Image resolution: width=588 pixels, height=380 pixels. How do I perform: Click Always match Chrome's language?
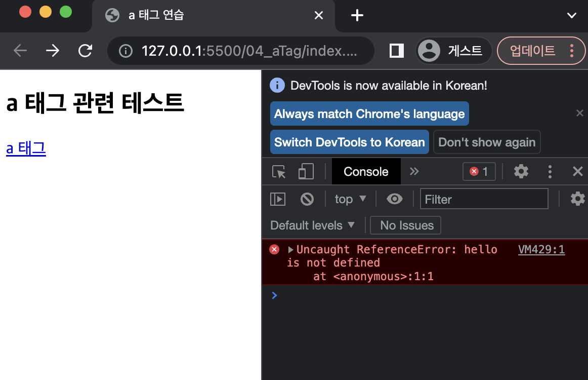369,113
